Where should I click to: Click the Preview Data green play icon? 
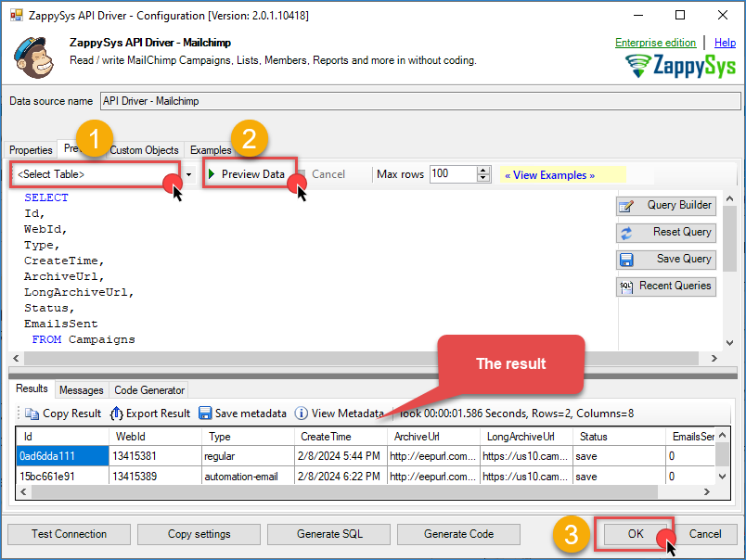point(212,174)
